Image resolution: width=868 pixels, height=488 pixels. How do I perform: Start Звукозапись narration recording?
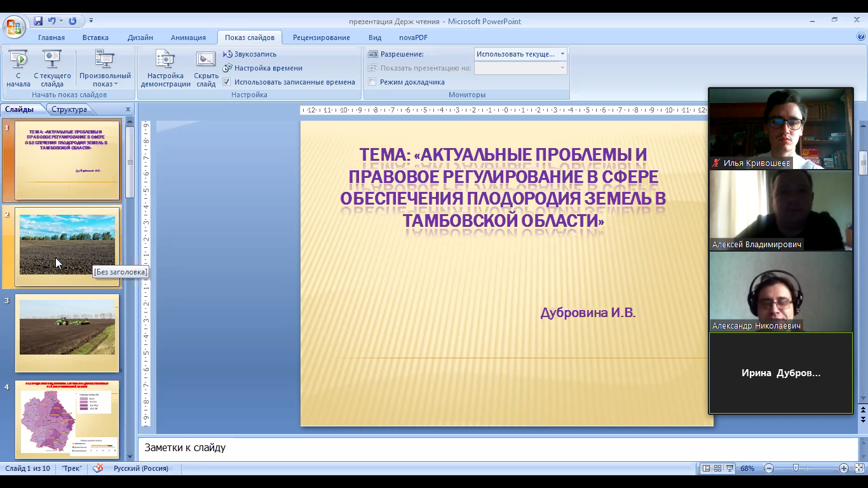point(250,54)
